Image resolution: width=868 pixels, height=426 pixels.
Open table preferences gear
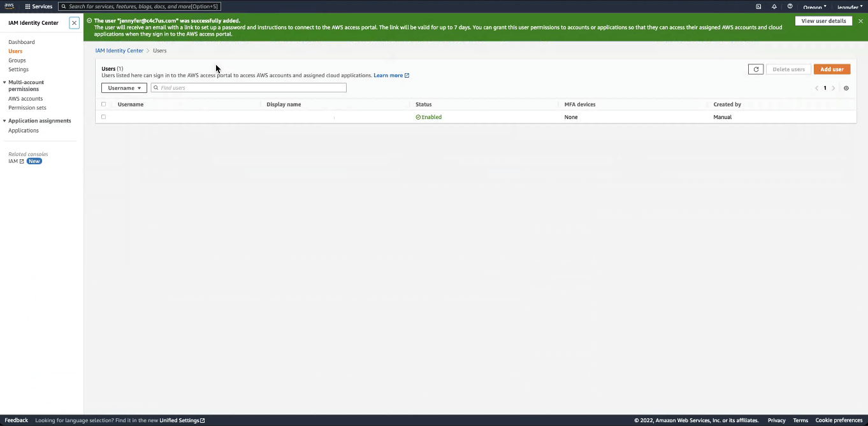(x=846, y=89)
